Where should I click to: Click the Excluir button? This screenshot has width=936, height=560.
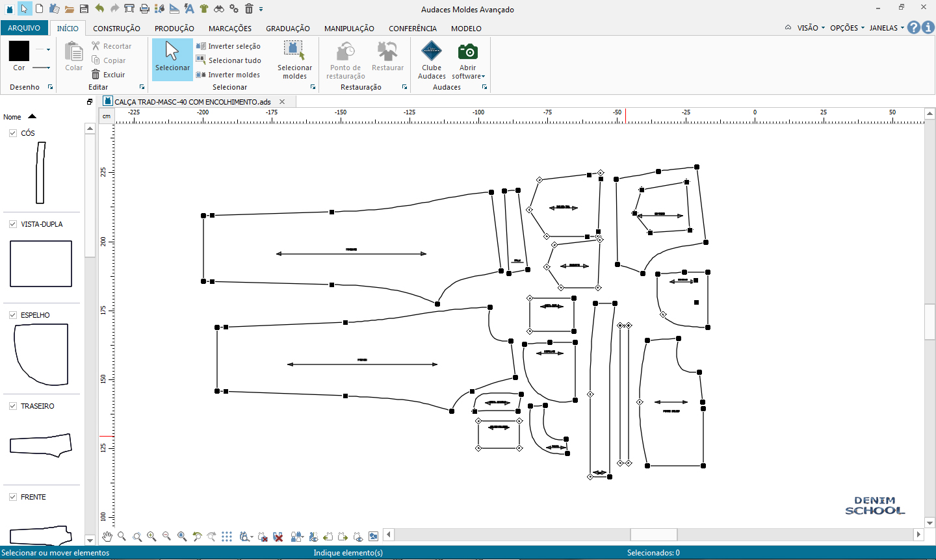[x=108, y=75]
